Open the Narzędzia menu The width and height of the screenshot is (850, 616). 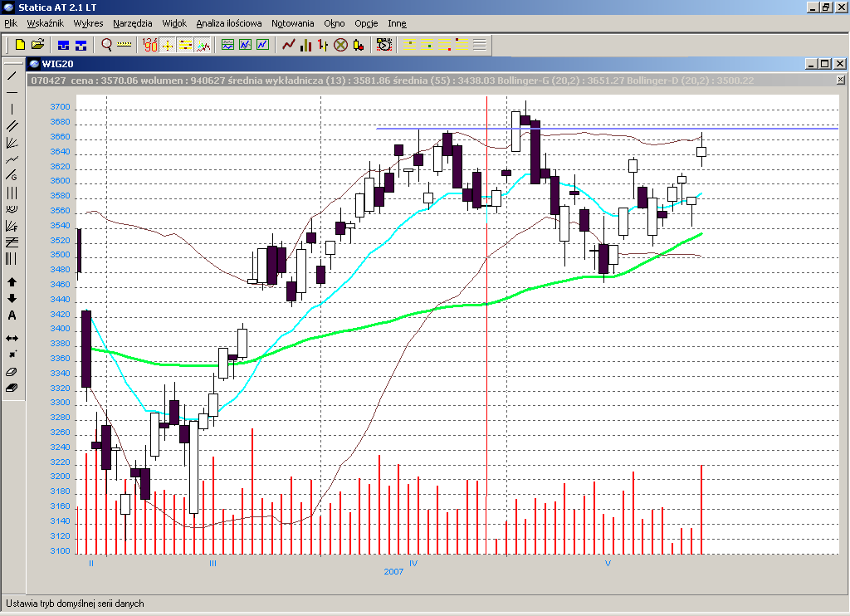(x=133, y=23)
